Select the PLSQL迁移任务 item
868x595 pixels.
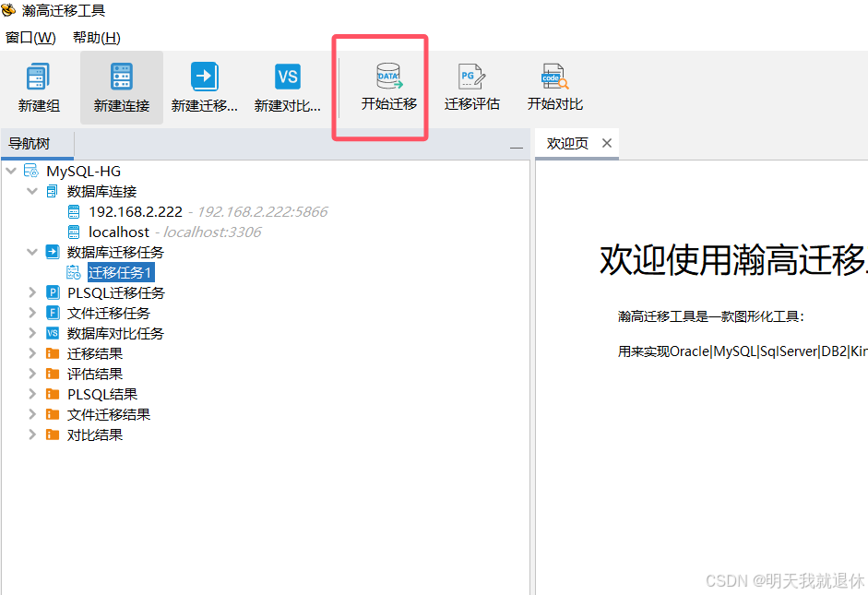116,292
